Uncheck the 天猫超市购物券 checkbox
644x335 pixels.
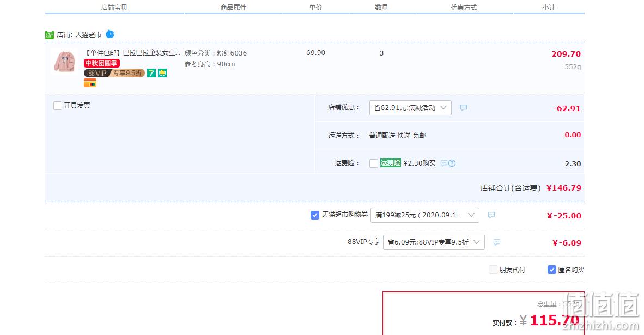(x=314, y=215)
